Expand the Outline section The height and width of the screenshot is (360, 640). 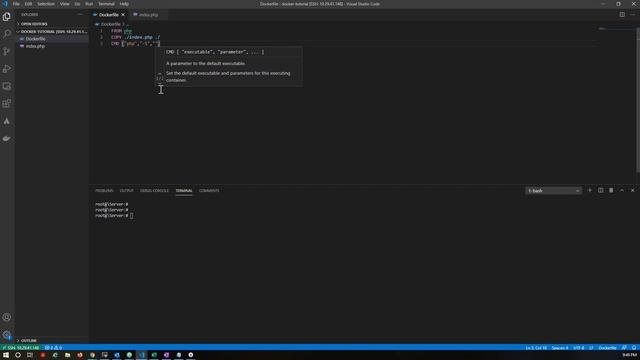tap(29, 340)
